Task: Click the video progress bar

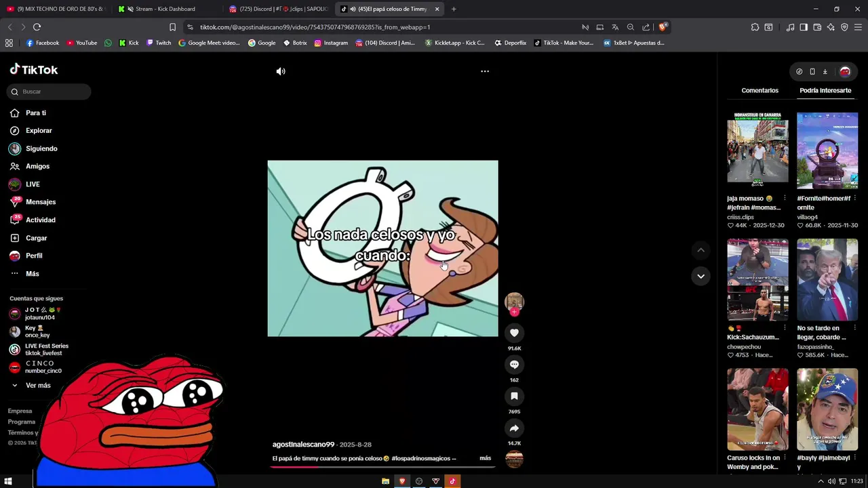Action: tap(383, 467)
